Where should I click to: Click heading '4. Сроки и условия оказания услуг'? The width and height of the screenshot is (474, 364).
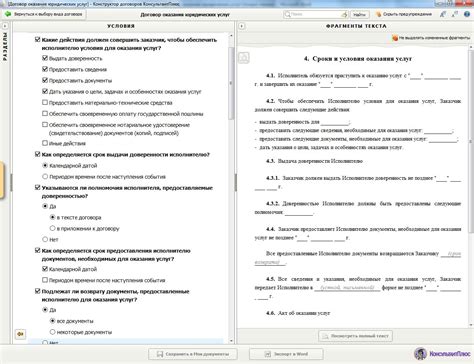tap(358, 59)
